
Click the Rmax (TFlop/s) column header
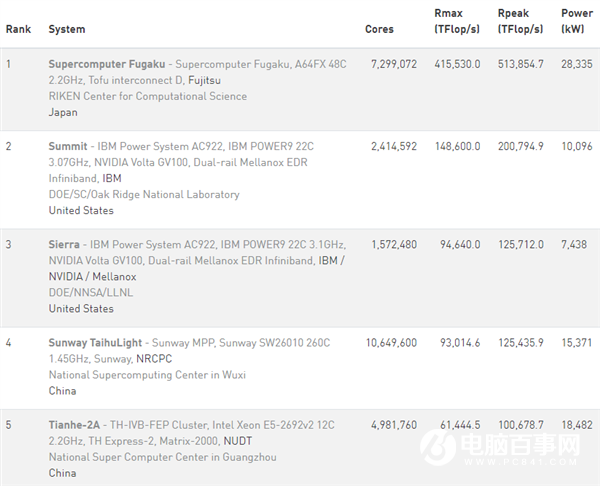click(x=457, y=23)
